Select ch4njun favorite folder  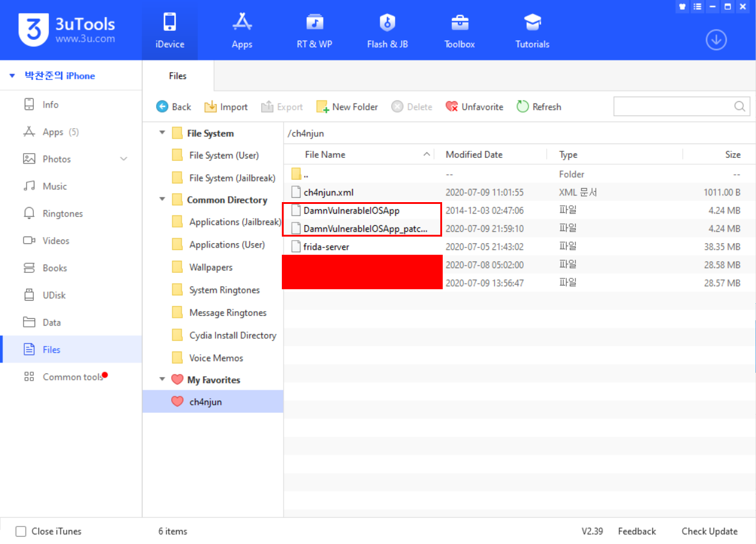point(213,402)
